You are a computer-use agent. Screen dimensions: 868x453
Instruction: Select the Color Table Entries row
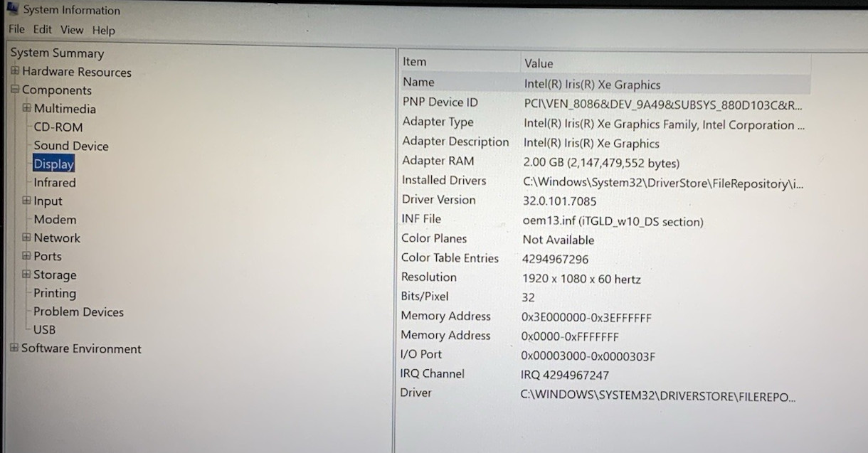point(605,258)
